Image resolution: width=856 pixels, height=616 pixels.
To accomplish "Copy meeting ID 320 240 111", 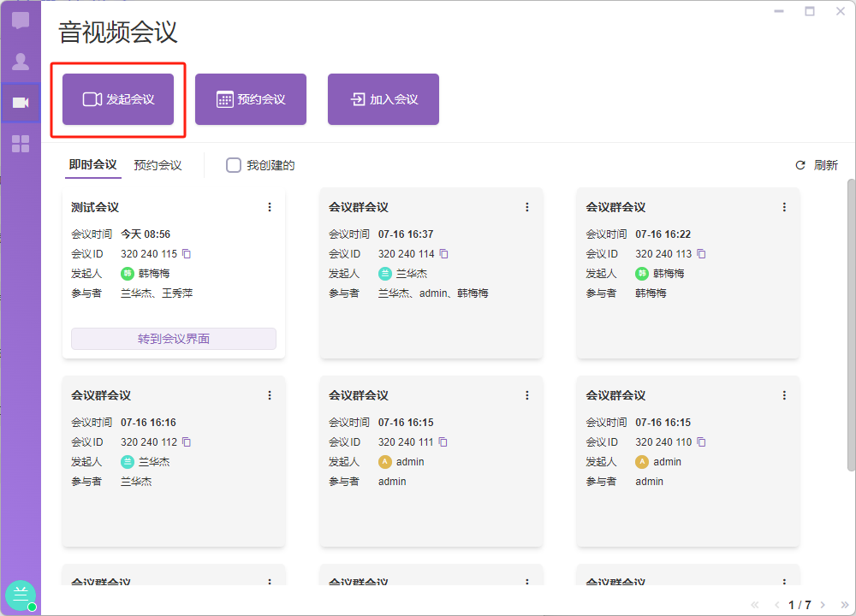I will click(443, 442).
